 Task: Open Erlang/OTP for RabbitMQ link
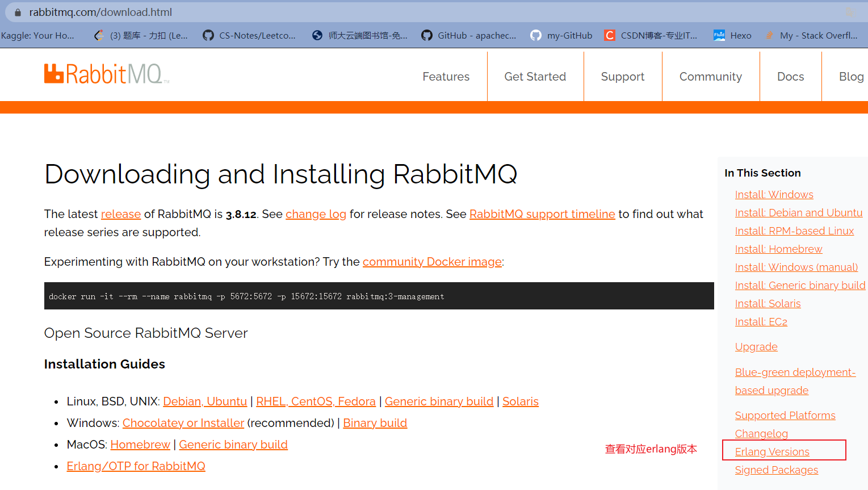click(x=136, y=466)
